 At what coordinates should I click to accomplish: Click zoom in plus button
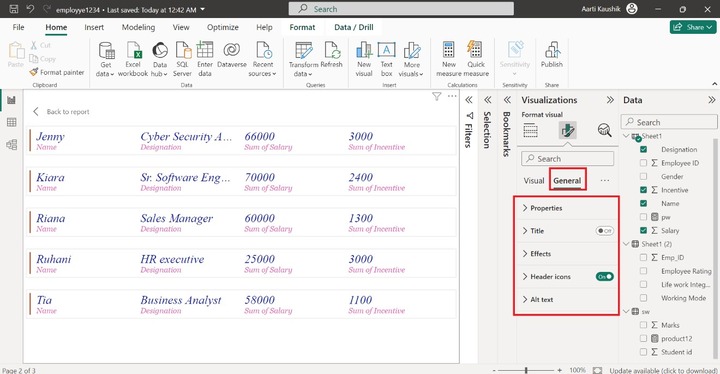click(x=559, y=370)
